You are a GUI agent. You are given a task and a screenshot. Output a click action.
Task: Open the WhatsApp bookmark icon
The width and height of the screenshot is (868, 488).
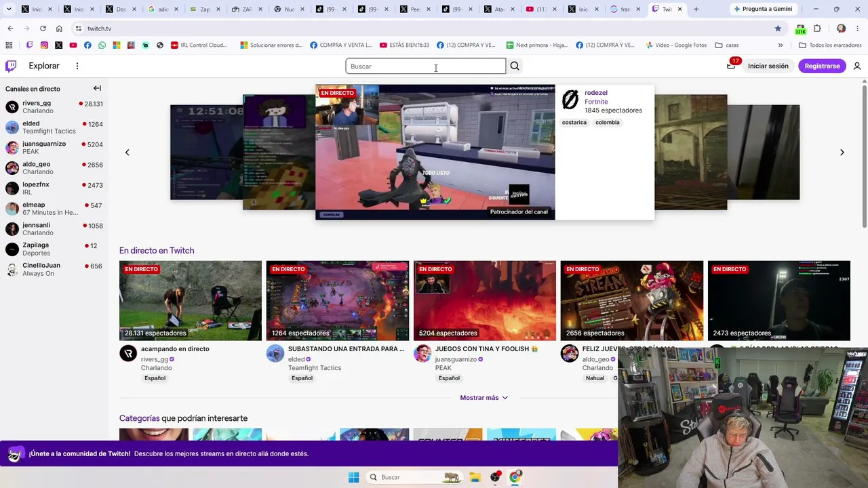click(102, 45)
